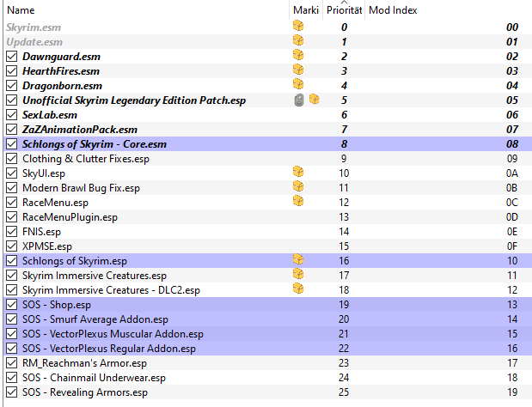532x407 pixels.
Task: Click priority value 16 of Schlongs of Skyrim.esp
Action: click(x=344, y=261)
